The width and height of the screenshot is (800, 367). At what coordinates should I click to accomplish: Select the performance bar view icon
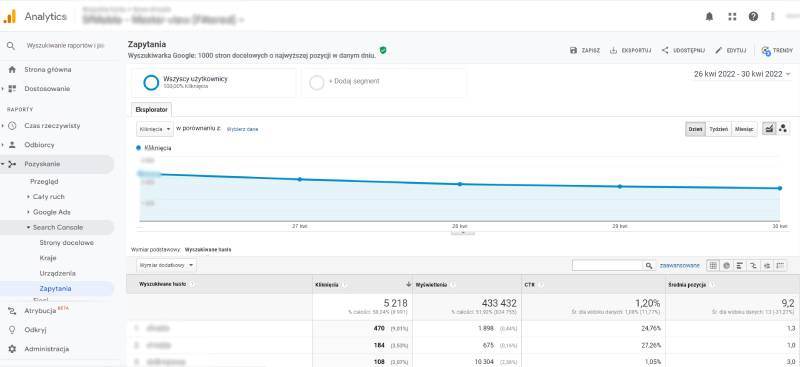(x=740, y=265)
